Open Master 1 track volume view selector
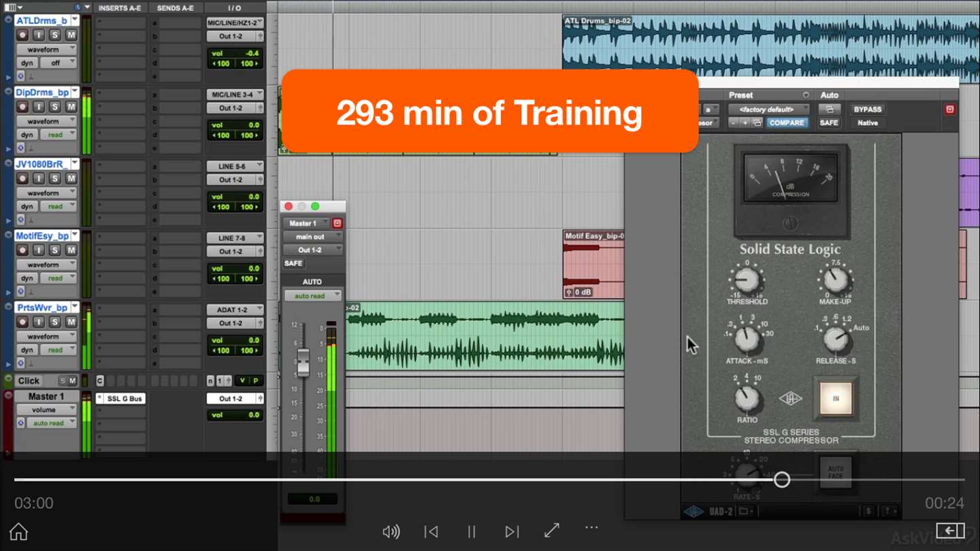 [46, 410]
